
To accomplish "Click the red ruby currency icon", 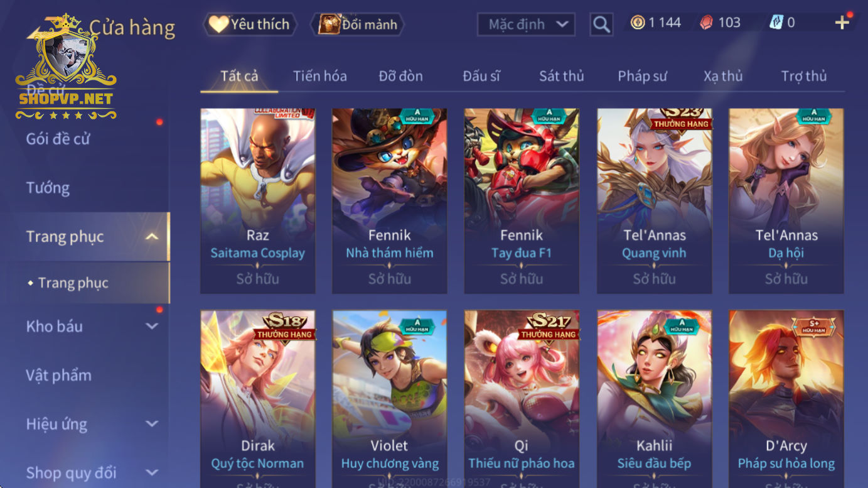I will (707, 23).
